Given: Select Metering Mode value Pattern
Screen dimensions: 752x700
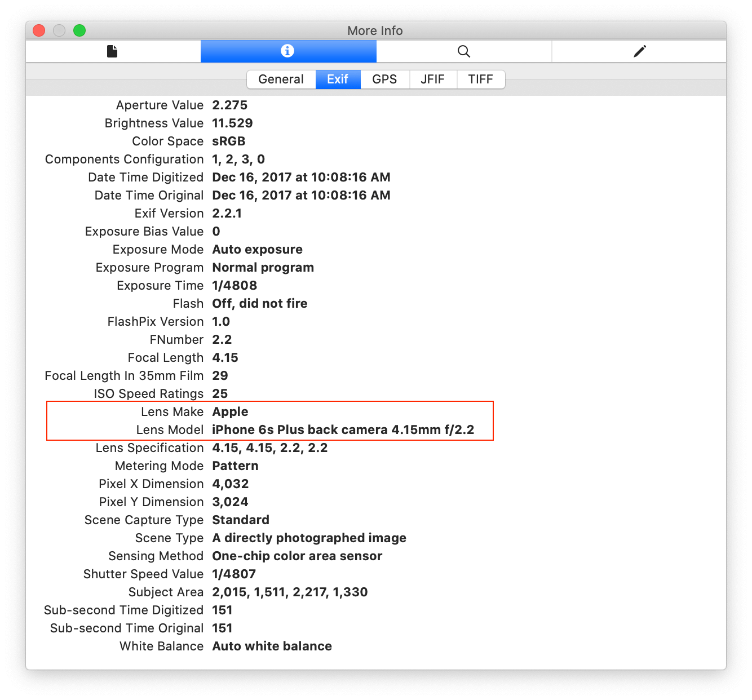Looking at the screenshot, I should (x=235, y=466).
